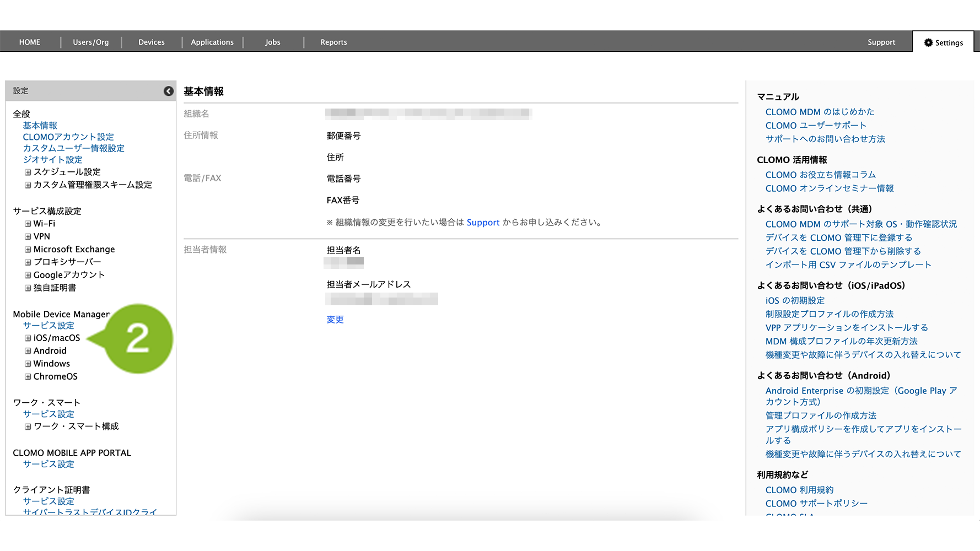Open CLOMOアカウント設定 in sidebar

tap(68, 137)
